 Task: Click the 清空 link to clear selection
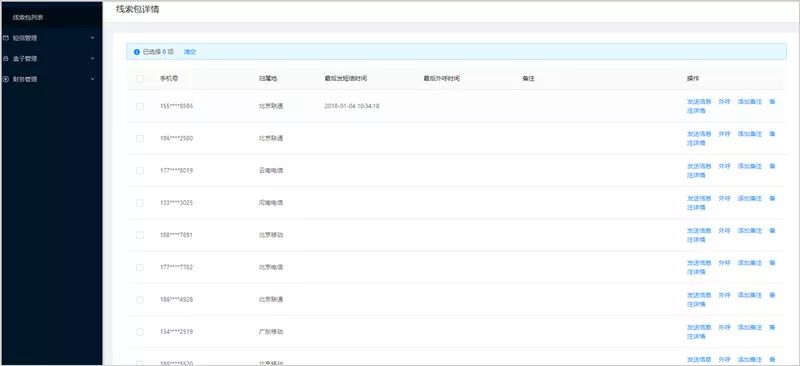coord(190,52)
